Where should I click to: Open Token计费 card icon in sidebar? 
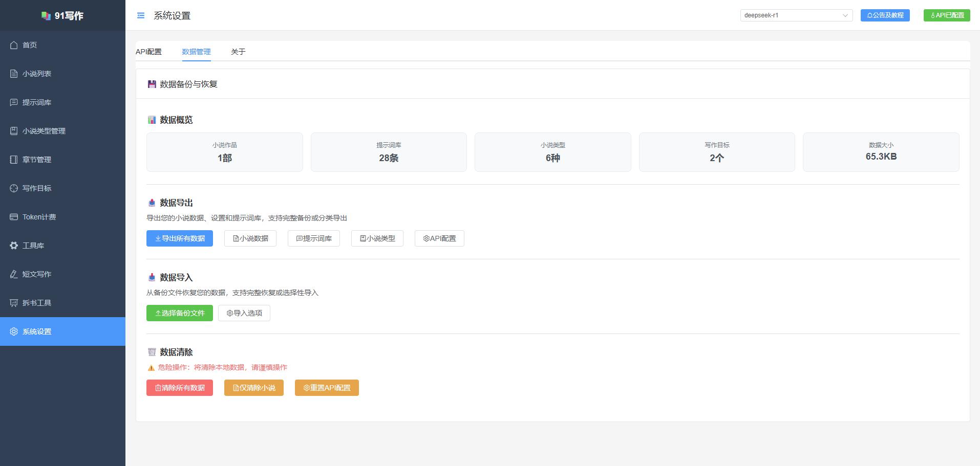click(14, 217)
